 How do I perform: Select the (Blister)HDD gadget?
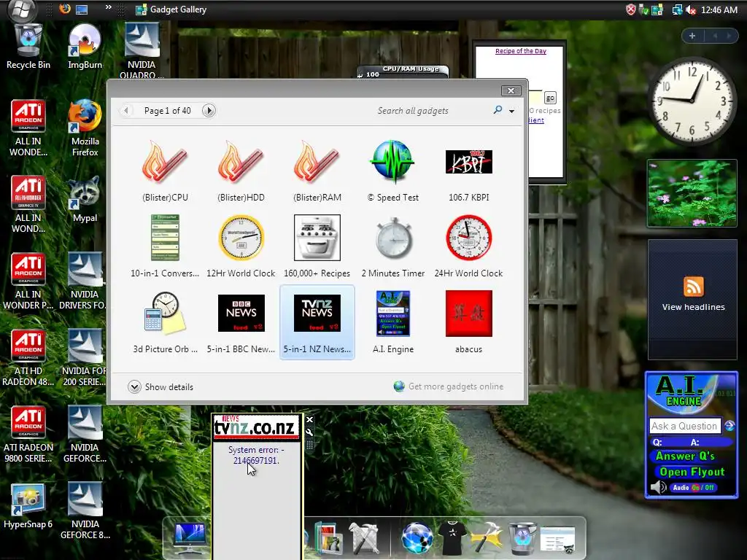[x=241, y=171]
